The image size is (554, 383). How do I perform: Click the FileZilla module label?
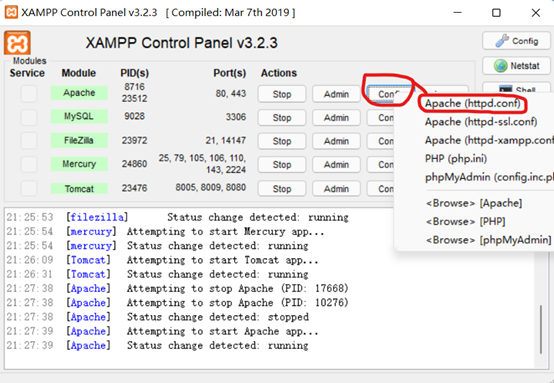point(79,140)
